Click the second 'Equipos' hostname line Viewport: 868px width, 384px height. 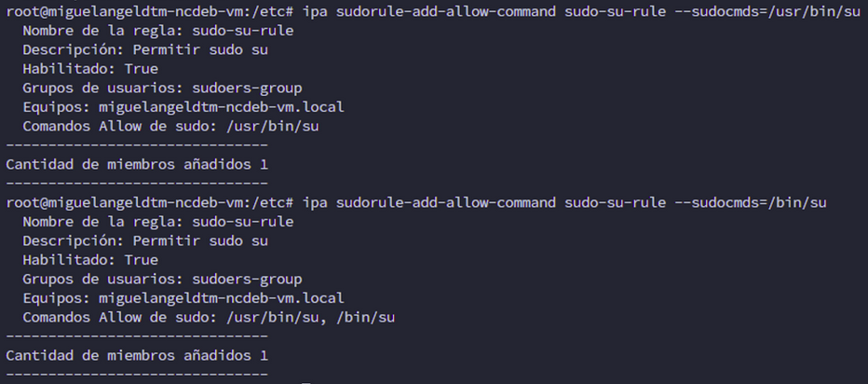coord(183,298)
